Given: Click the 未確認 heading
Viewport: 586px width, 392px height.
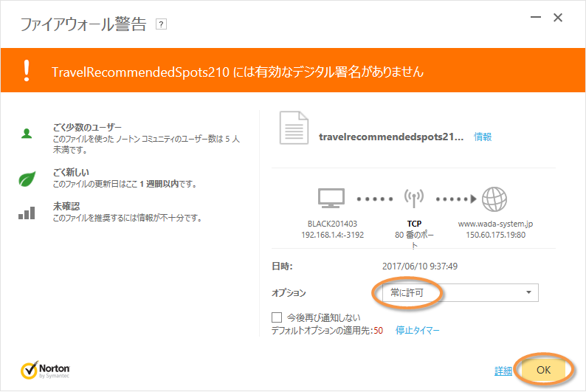Looking at the screenshot, I should [66, 206].
